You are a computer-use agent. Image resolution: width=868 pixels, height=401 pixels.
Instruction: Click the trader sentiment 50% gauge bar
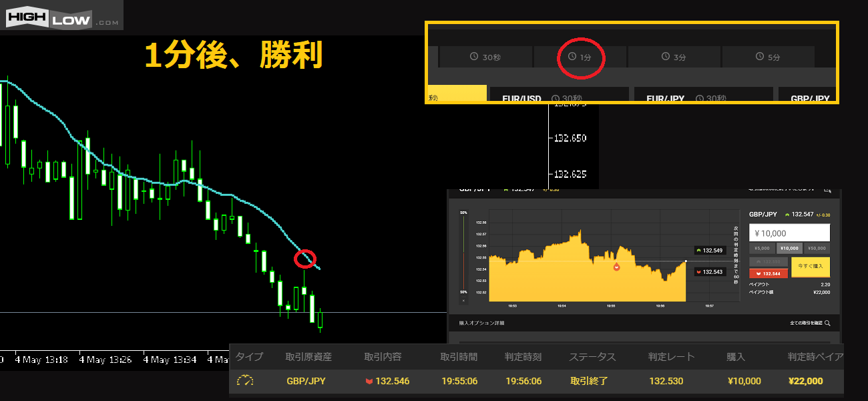tap(463, 253)
